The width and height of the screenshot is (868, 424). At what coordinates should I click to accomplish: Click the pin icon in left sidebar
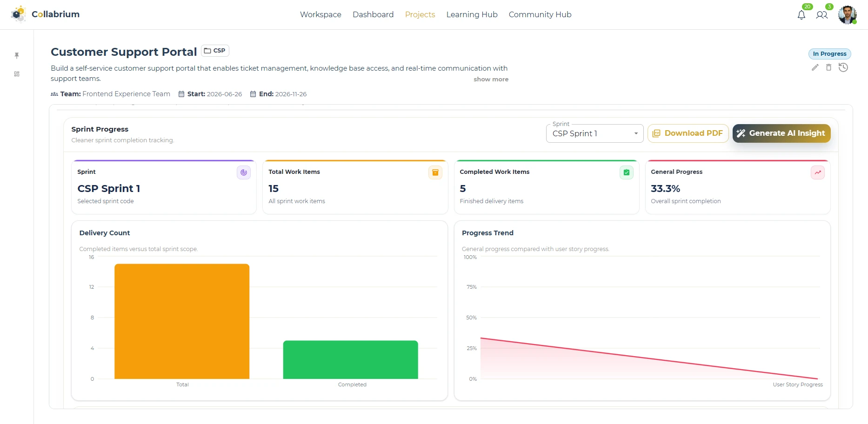17,55
